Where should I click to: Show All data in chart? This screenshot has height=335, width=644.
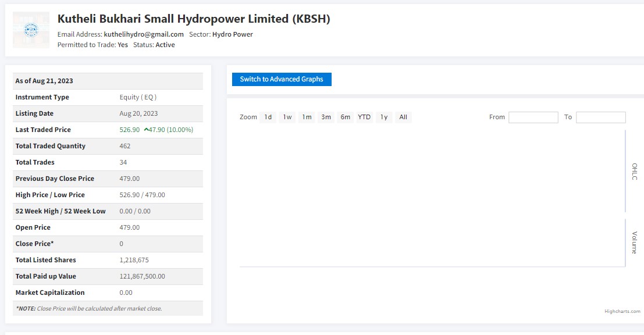pos(403,117)
